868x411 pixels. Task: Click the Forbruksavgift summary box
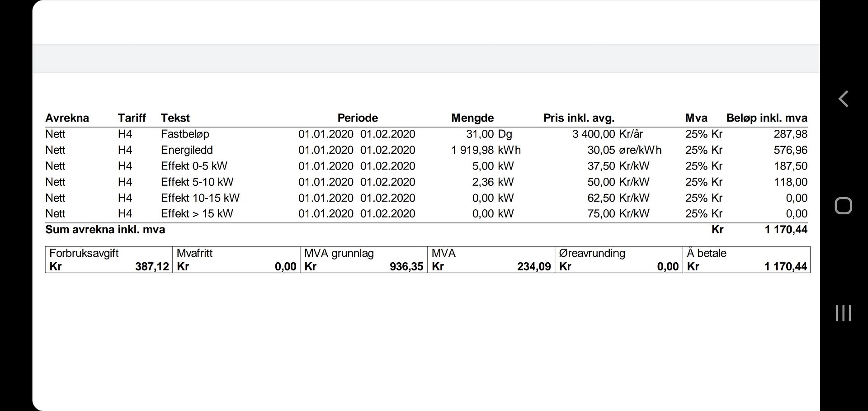tap(108, 260)
